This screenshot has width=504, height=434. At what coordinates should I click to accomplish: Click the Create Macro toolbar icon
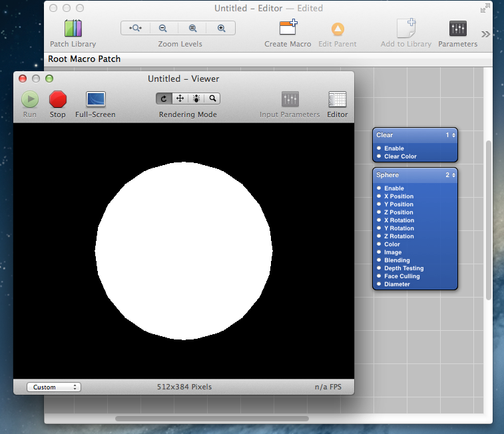[288, 29]
